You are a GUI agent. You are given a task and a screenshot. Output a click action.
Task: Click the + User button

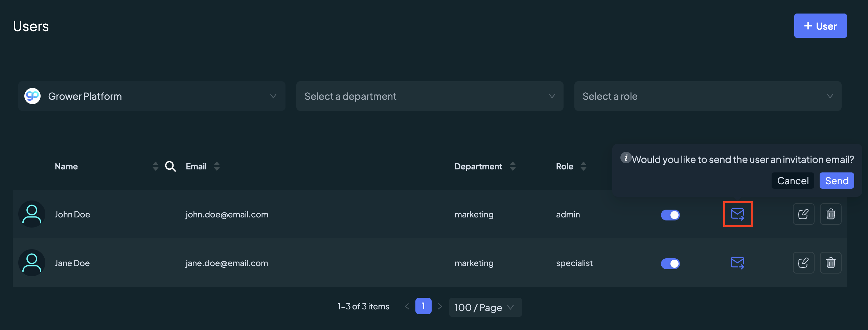(820, 26)
